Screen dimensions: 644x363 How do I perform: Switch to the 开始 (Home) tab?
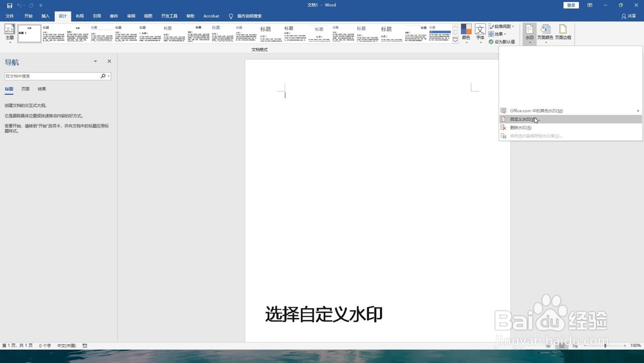pyautogui.click(x=28, y=16)
